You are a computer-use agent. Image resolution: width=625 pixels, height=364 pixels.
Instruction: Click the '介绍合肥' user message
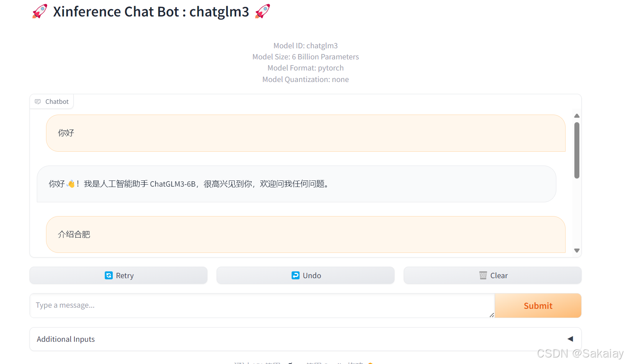click(306, 234)
